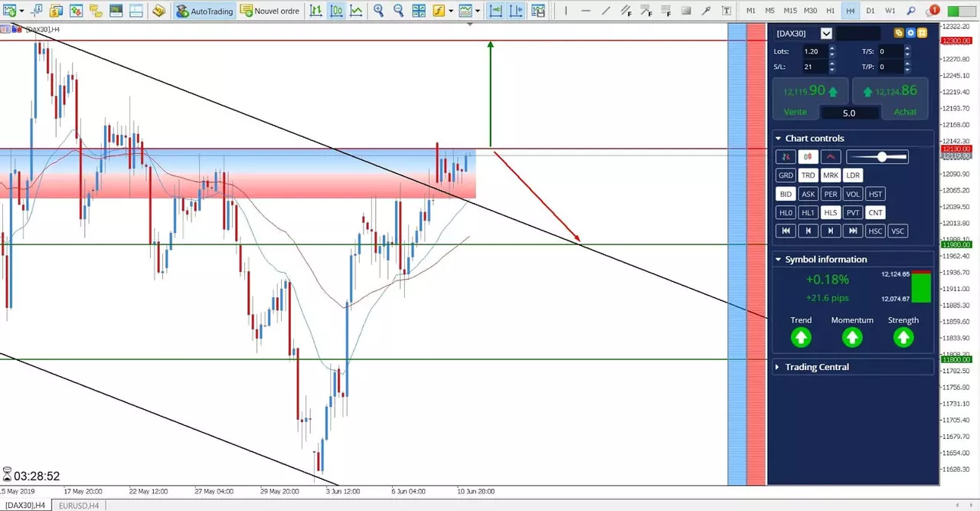Switch to candlestick chart display

click(337, 11)
